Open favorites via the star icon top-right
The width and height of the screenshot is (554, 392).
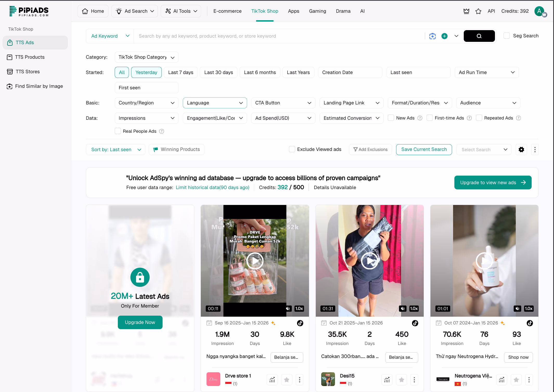[478, 11]
